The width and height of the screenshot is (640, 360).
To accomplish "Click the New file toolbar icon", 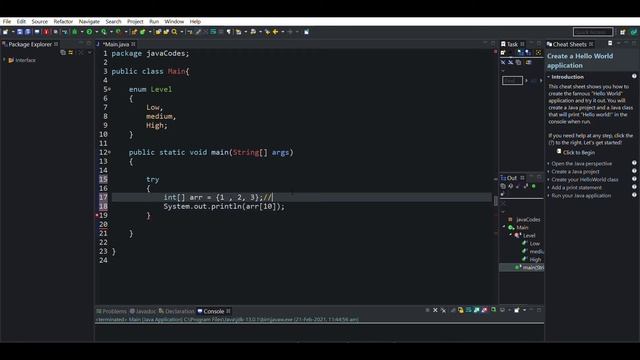I will [x=5, y=32].
